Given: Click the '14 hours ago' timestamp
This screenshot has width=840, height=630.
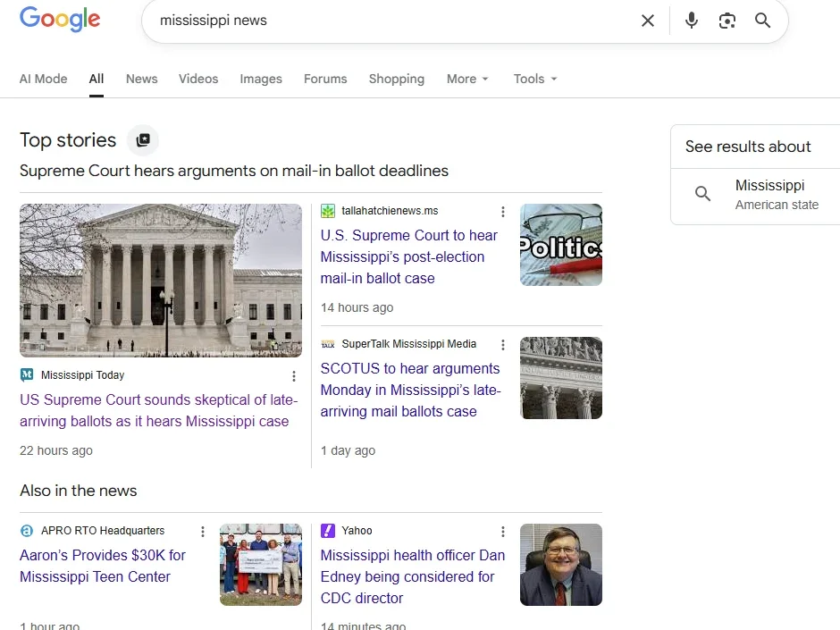Looking at the screenshot, I should [357, 307].
